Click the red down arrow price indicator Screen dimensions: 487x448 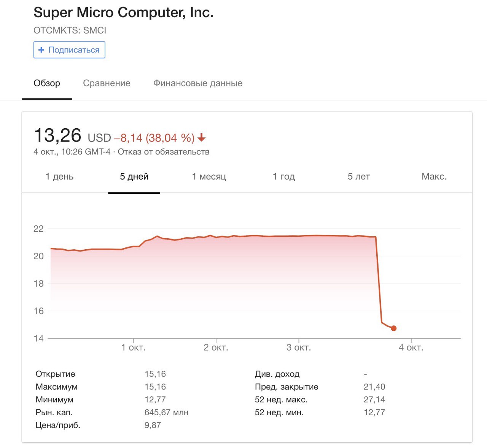point(202,138)
